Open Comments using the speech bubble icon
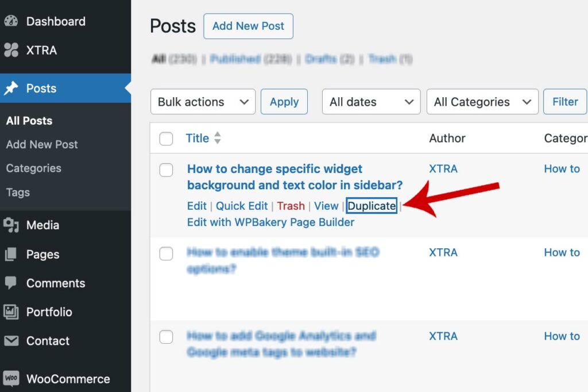Screen dimensions: 588x392 (13, 283)
